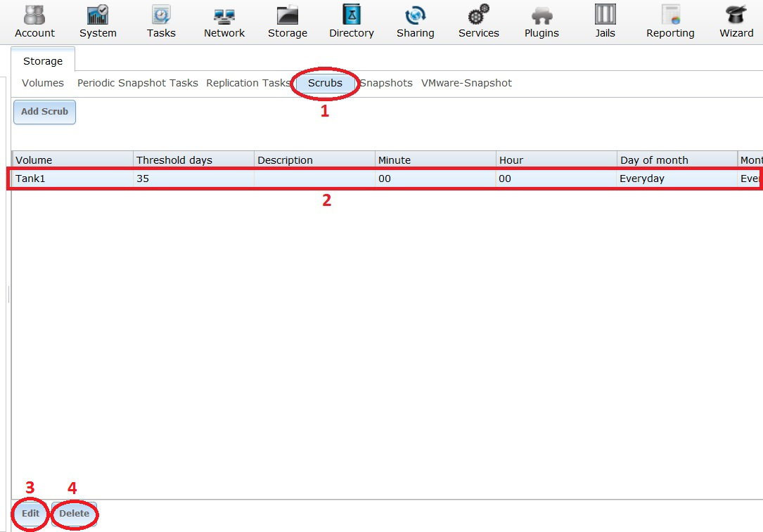Open the Reporting document icon
Screen dimensions: 763x532
click(670, 15)
